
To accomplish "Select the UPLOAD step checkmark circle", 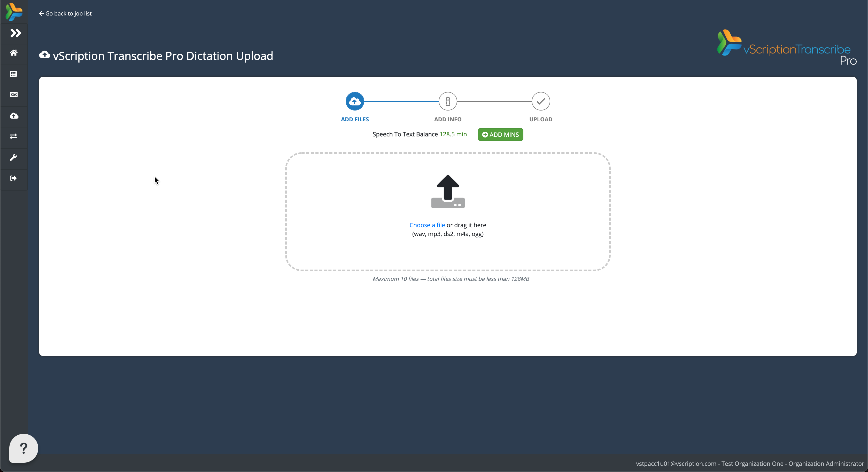I will click(540, 101).
